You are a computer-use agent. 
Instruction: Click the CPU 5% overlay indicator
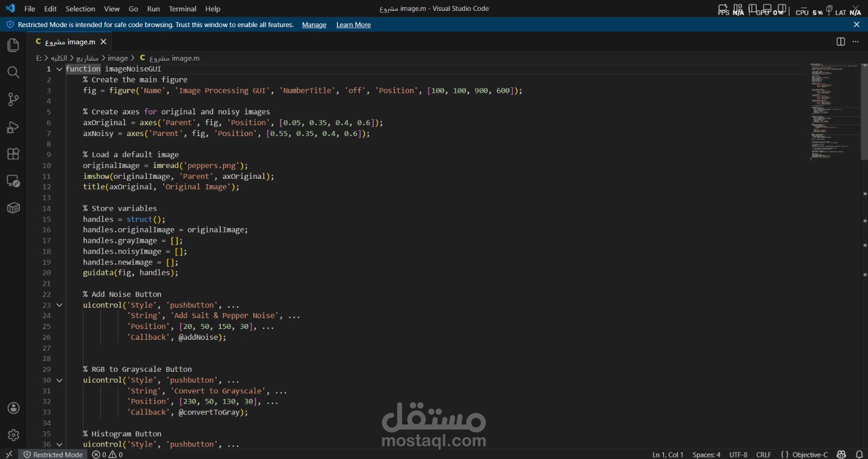809,12
